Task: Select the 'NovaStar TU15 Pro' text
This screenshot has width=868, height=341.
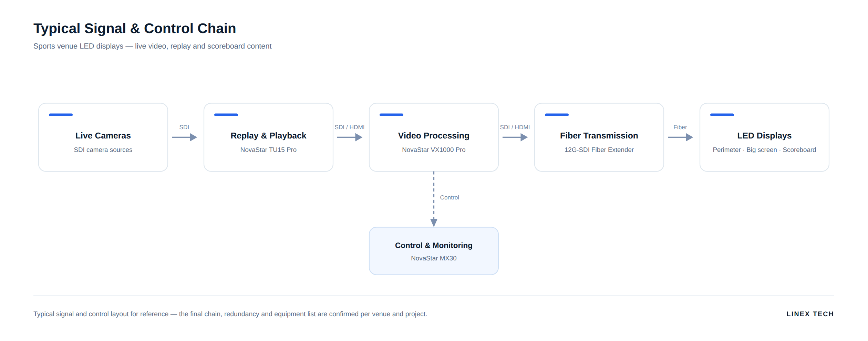Action: pyautogui.click(x=268, y=150)
